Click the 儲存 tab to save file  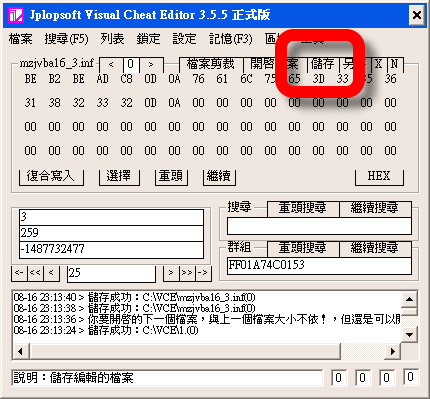(x=322, y=64)
